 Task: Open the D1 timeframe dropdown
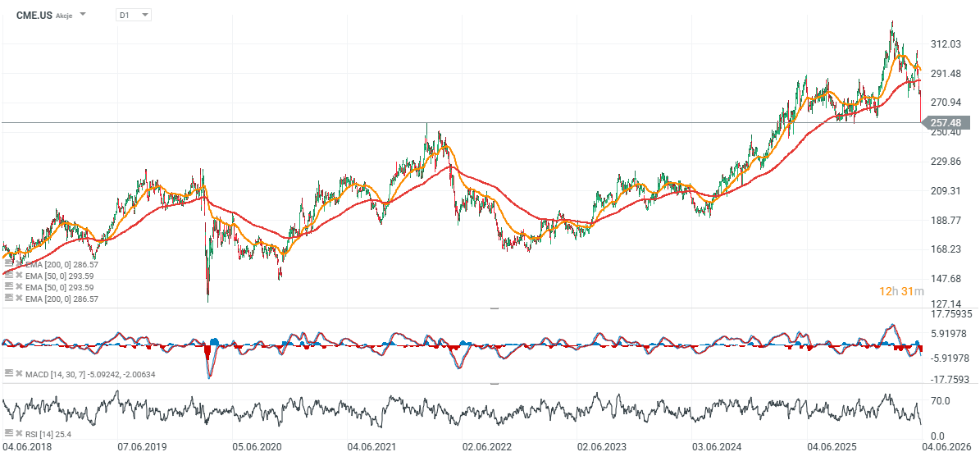click(x=133, y=15)
